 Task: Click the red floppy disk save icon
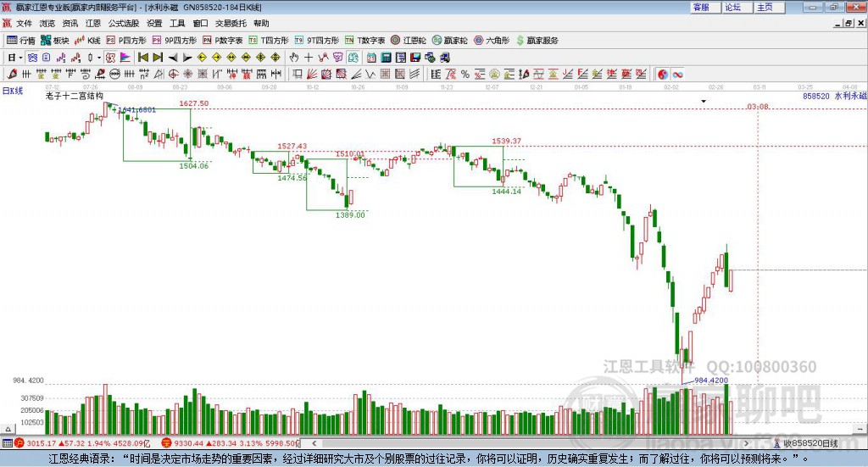pyautogui.click(x=415, y=58)
